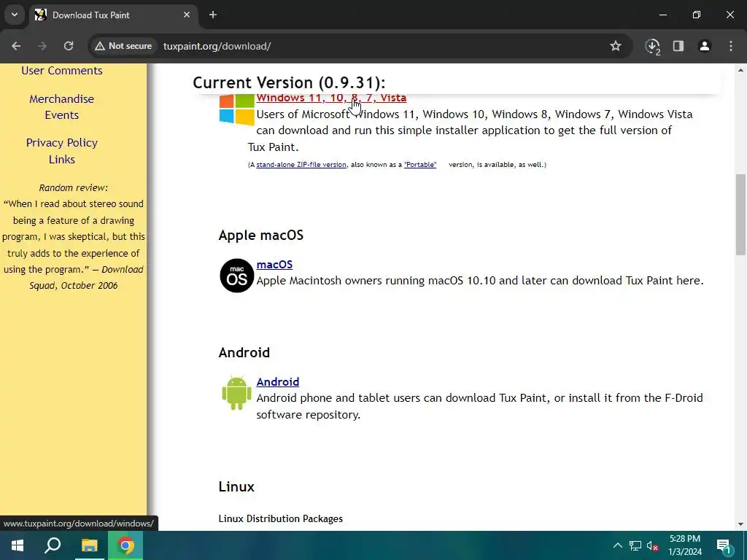
Task: Click the network icon in system tray
Action: tap(635, 545)
